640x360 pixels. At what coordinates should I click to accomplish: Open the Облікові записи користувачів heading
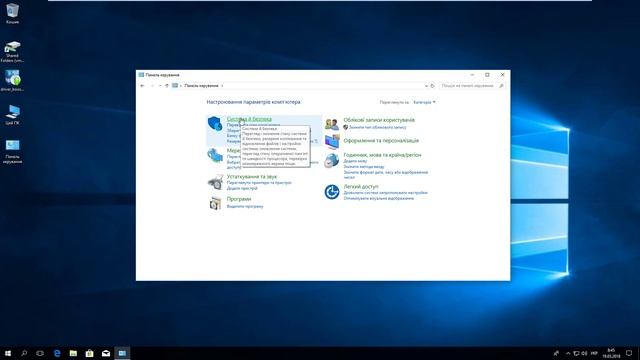[379, 120]
